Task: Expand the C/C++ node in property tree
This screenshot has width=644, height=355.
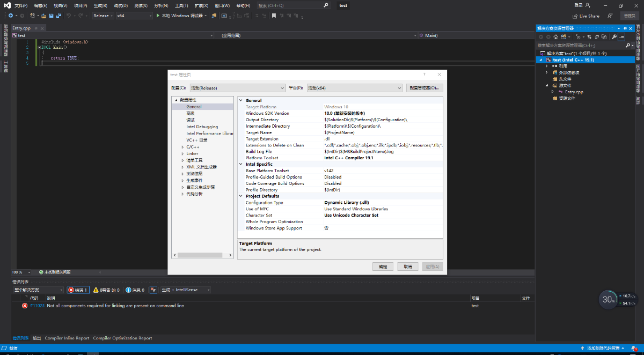Action: coord(182,147)
